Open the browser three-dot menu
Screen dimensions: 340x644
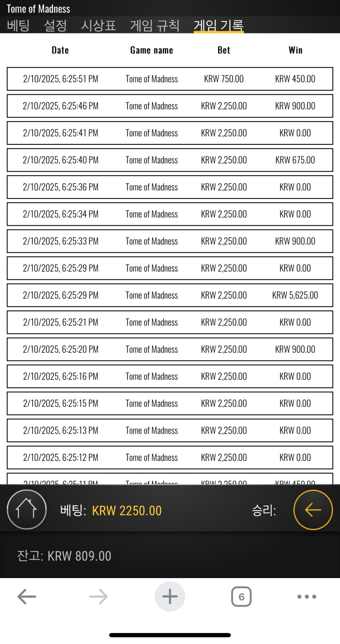click(307, 597)
